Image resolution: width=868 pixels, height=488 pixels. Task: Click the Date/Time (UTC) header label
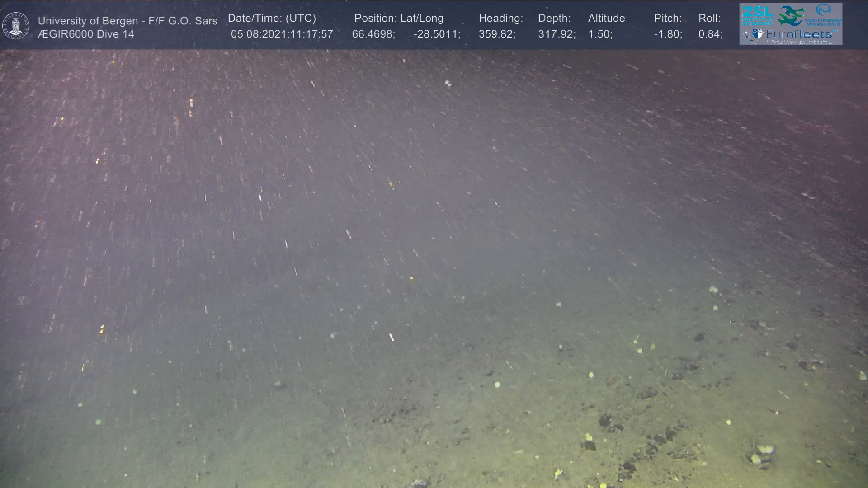coord(272,18)
